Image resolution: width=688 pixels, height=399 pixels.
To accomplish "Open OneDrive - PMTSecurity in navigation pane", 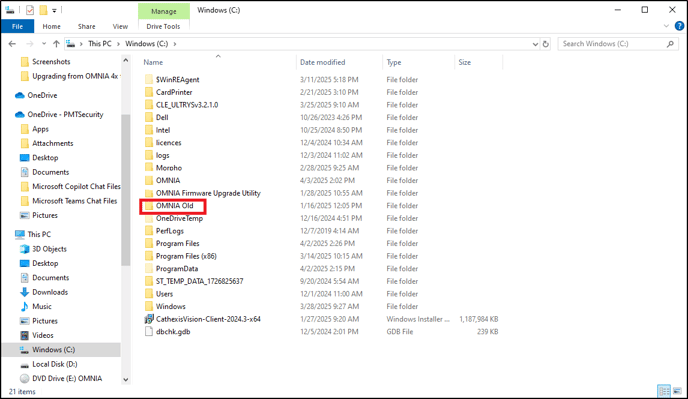I will tap(65, 115).
